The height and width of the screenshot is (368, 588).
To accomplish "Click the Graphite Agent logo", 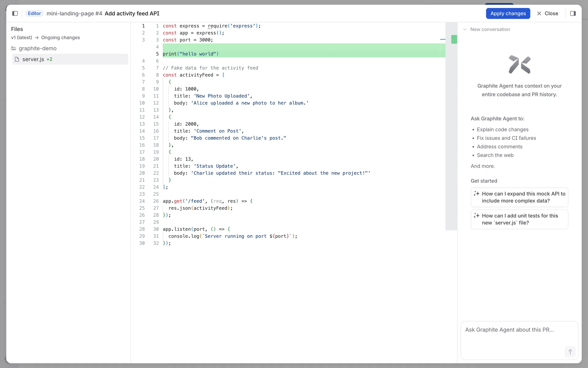I will point(519,64).
